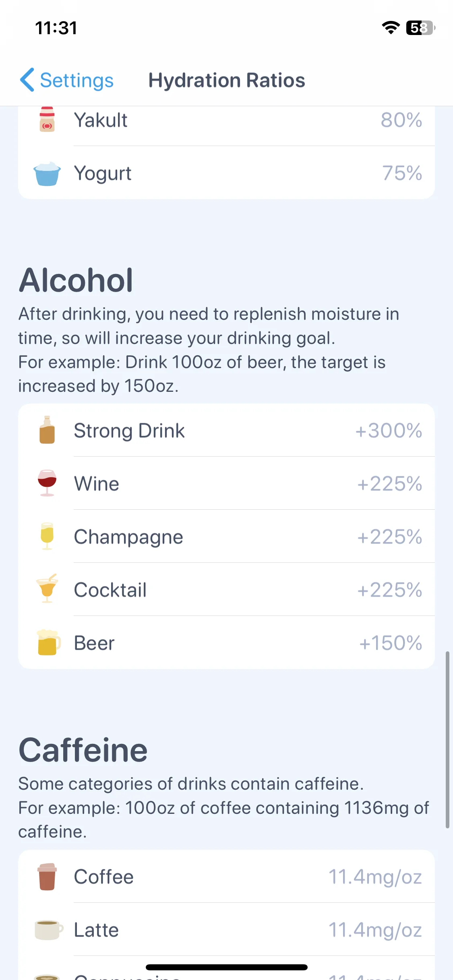Tap the Yakult bottle icon
Image resolution: width=453 pixels, height=980 pixels.
coord(47,119)
